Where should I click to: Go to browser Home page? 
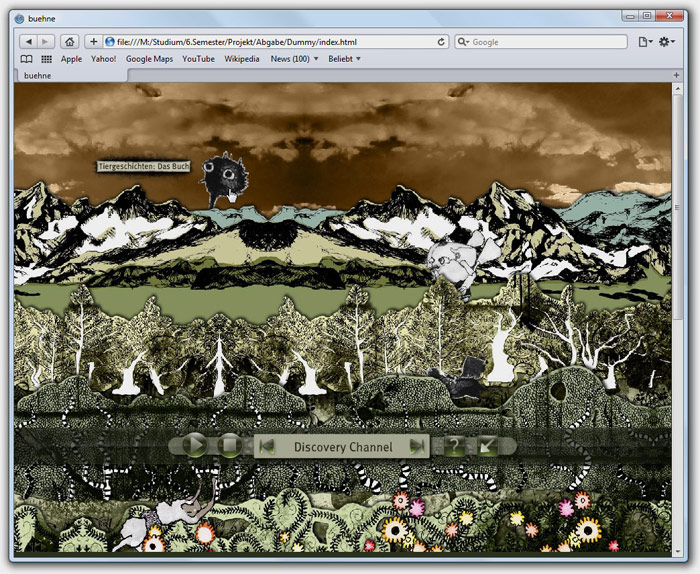[x=70, y=42]
